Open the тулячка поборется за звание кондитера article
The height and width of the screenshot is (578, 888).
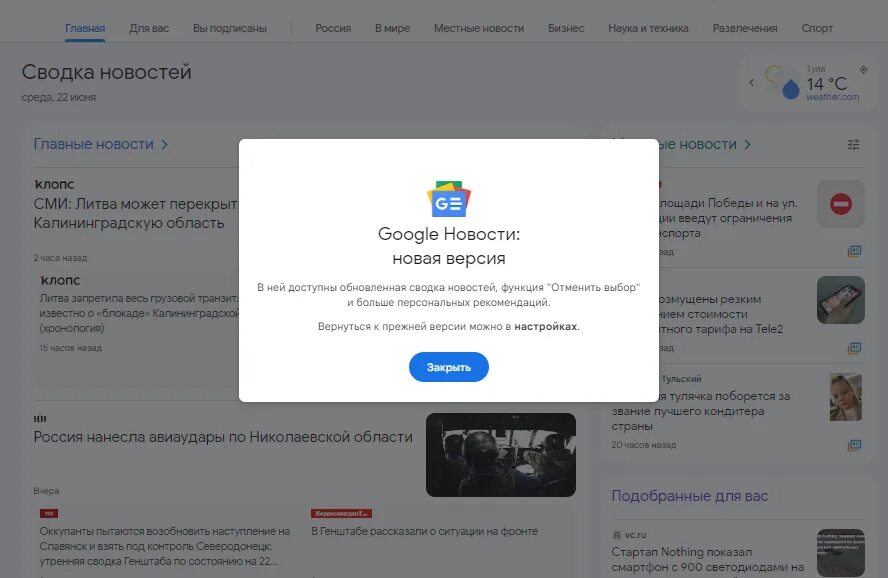pyautogui.click(x=701, y=411)
